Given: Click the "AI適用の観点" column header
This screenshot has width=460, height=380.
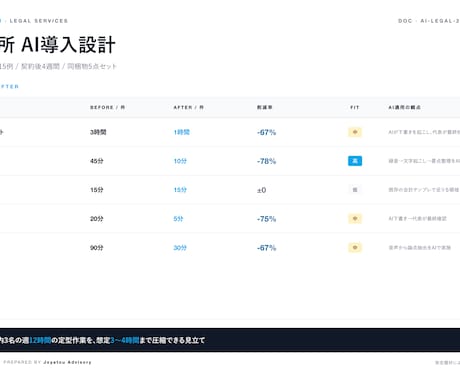Looking at the screenshot, I should coord(404,107).
